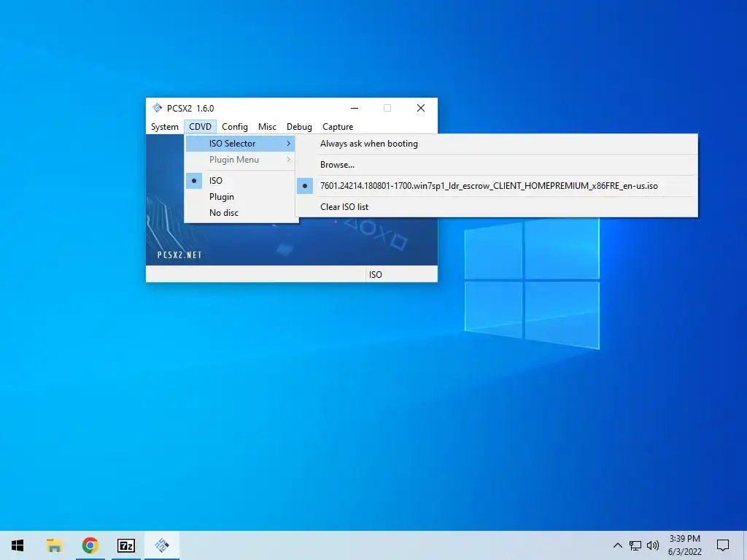Image resolution: width=747 pixels, height=560 pixels.
Task: Open 7-Zip from the taskbar
Action: 126,545
